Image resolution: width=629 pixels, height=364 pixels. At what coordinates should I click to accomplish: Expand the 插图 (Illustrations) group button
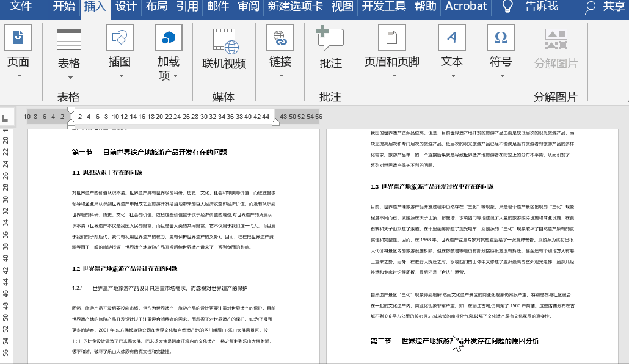point(120,51)
